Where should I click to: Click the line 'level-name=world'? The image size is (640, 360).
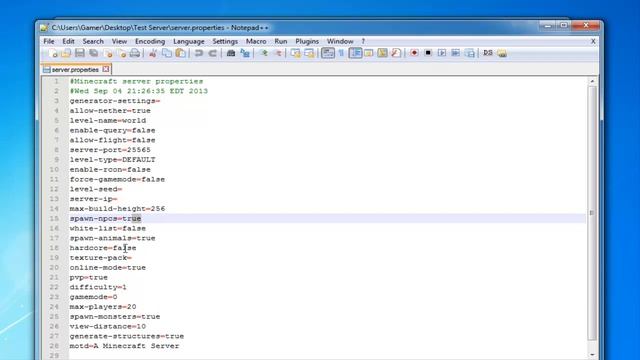[x=108, y=121]
